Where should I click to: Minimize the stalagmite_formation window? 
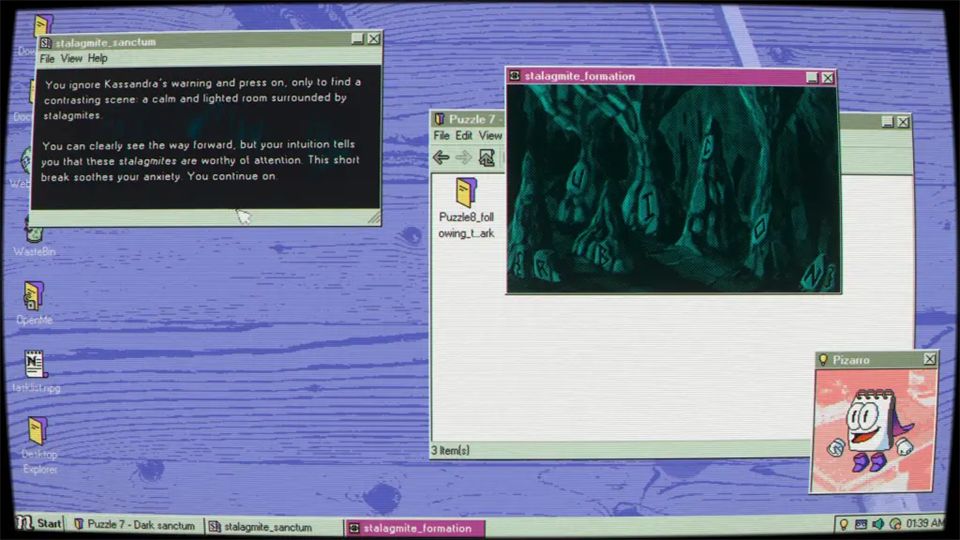tap(812, 78)
